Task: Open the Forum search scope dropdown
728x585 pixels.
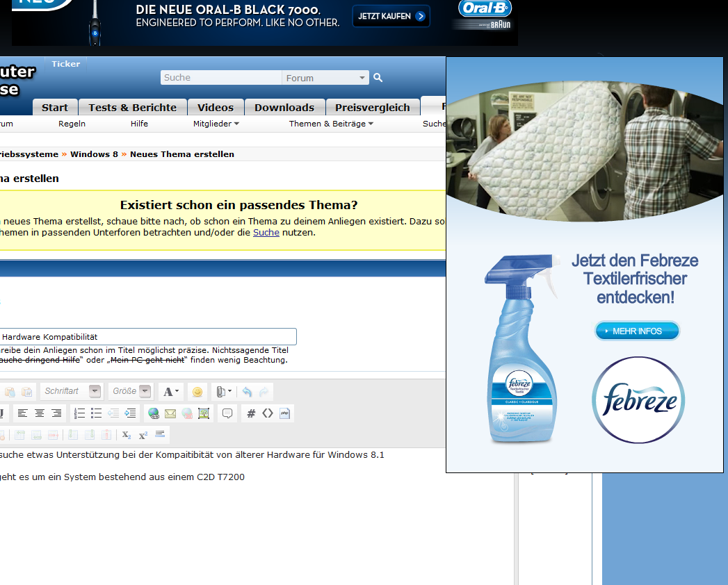Action: (325, 78)
